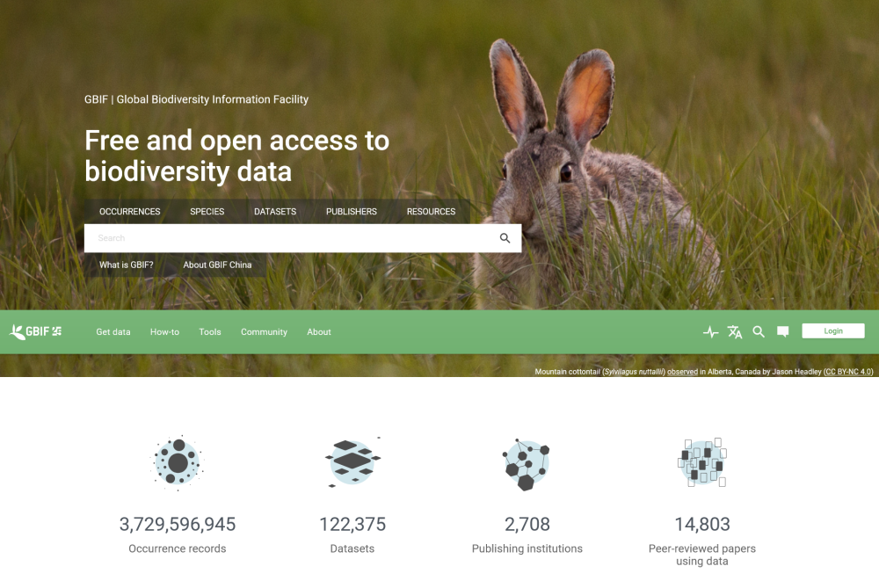This screenshot has height=588, width=879.
Task: Open the CC BY-NC 4.0 license link
Action: (x=848, y=372)
